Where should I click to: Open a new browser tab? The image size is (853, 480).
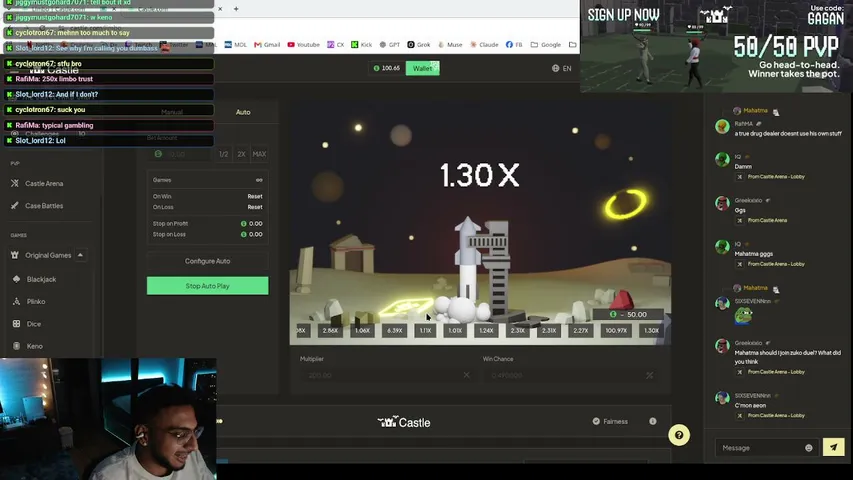pyautogui.click(x=236, y=9)
